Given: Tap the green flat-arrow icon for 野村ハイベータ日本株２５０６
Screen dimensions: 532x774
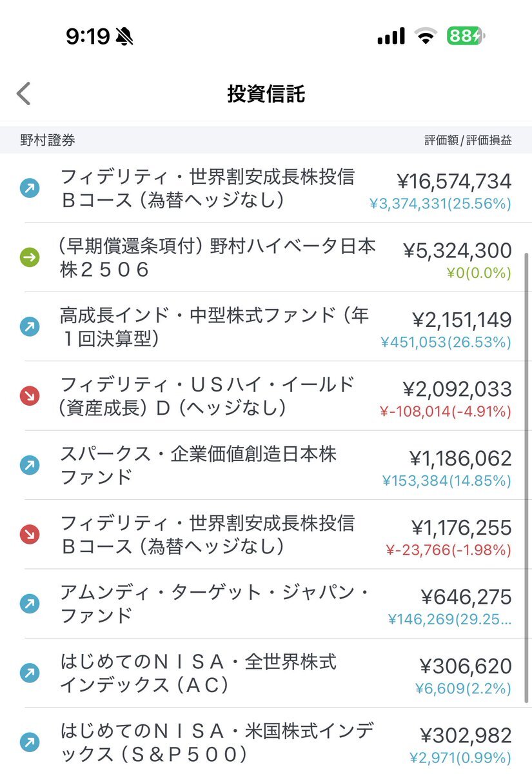Looking at the screenshot, I should (30, 257).
